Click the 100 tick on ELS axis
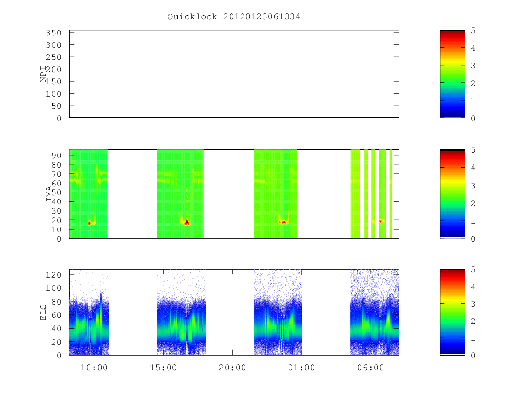This screenshot has height=399, width=532. (54, 288)
